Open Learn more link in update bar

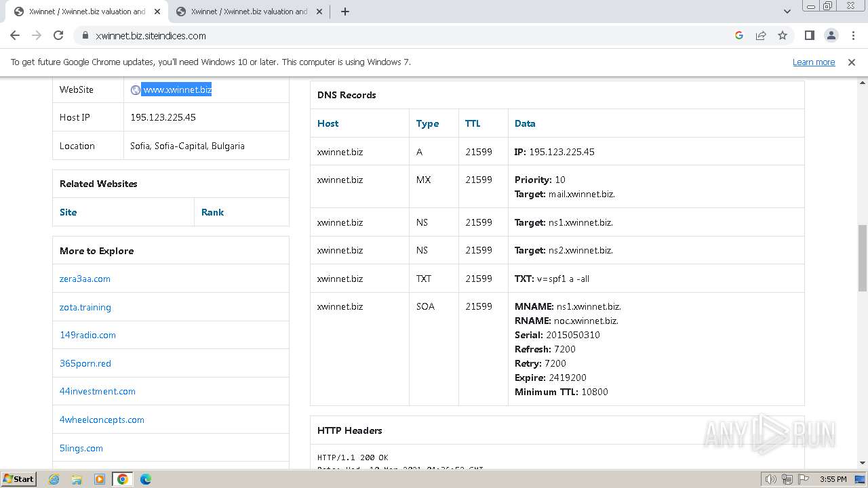pyautogui.click(x=814, y=62)
